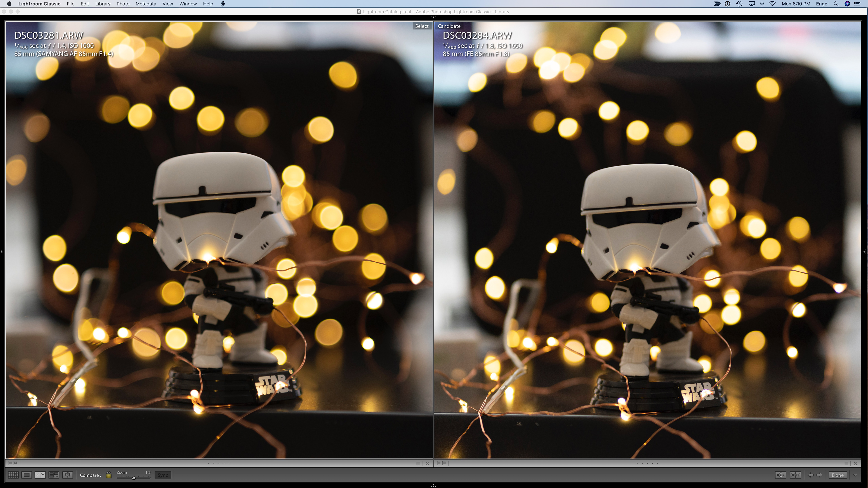Switch to Survey view
Image resolution: width=868 pixels, height=488 pixels.
[x=54, y=475]
